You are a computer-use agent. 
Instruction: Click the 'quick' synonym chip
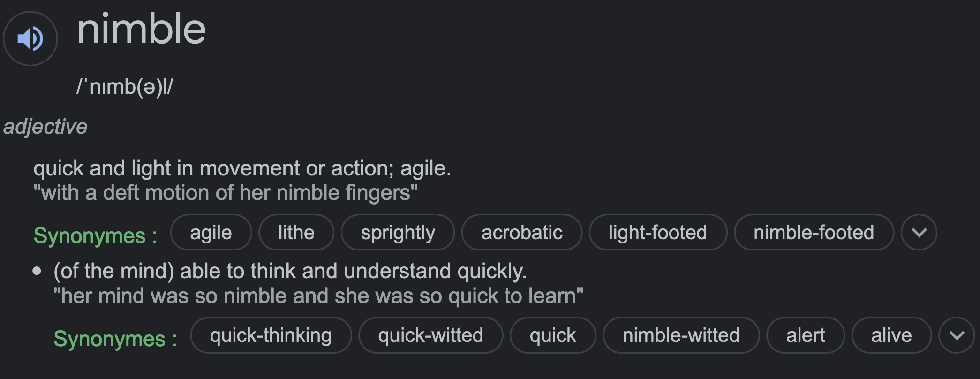[553, 335]
